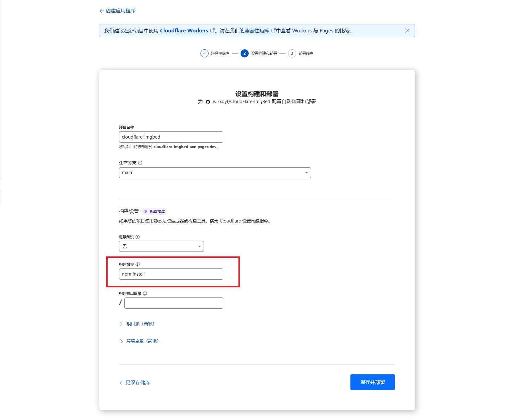Show info tooltip for 构建命令

click(x=138, y=264)
